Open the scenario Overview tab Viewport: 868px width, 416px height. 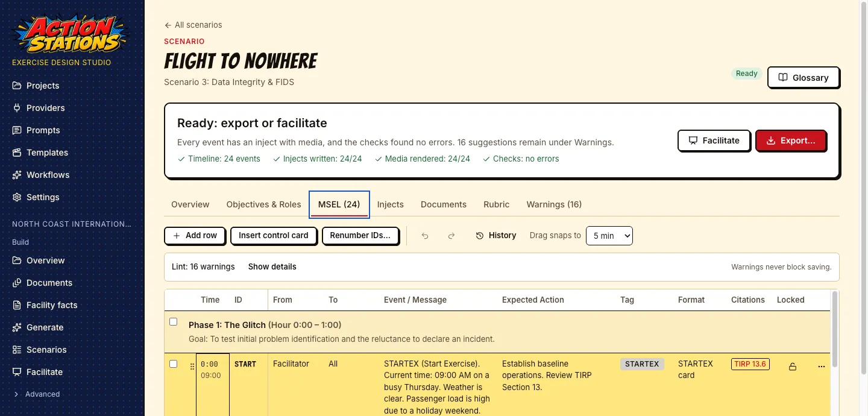tap(190, 204)
